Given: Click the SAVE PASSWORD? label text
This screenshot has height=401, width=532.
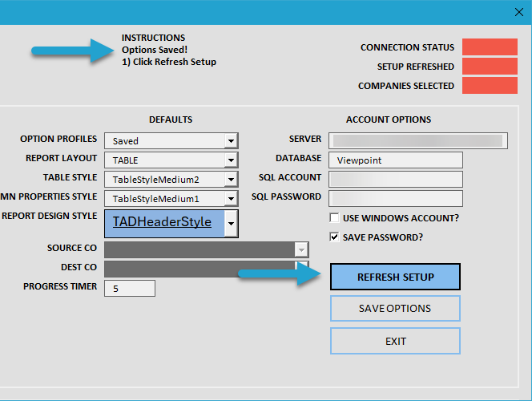Looking at the screenshot, I should coord(383,237).
